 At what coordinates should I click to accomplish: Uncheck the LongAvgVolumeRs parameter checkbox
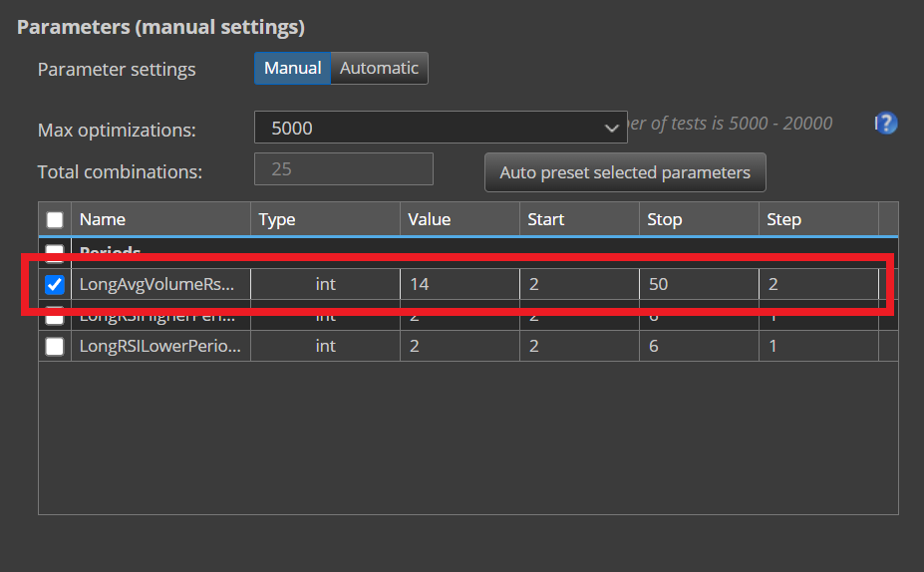pos(55,285)
